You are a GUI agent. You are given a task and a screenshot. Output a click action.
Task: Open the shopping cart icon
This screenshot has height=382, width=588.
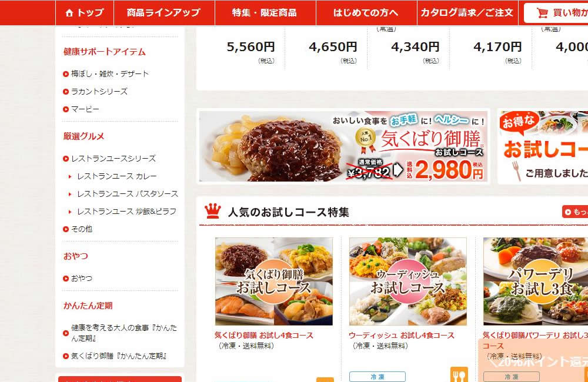[542, 13]
